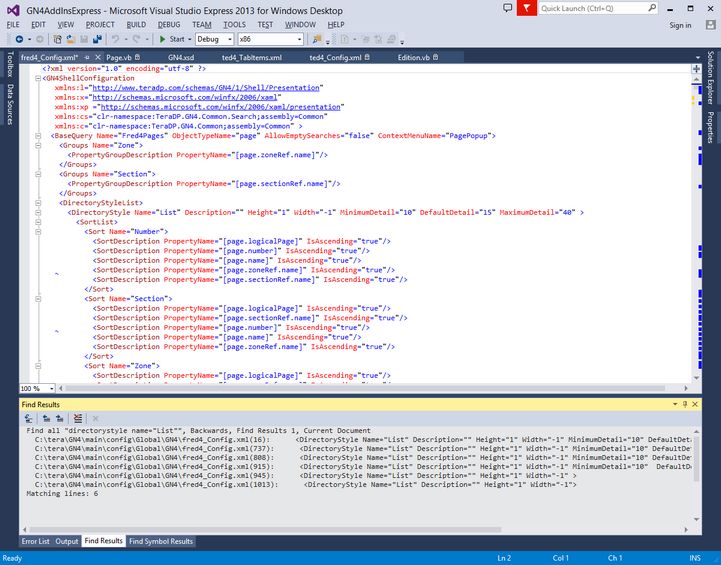Click Go to Location in Find Results
The height and width of the screenshot is (565, 721).
pos(29,418)
